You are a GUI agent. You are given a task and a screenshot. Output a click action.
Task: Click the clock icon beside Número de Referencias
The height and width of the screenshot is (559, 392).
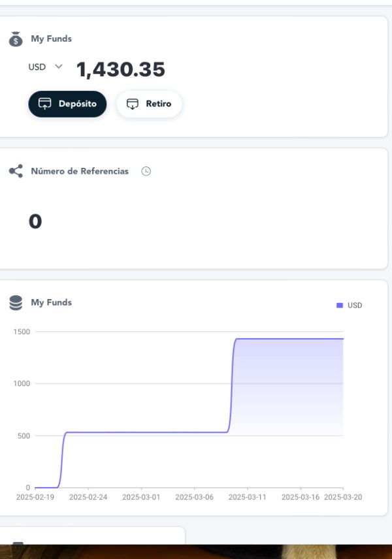pos(146,171)
